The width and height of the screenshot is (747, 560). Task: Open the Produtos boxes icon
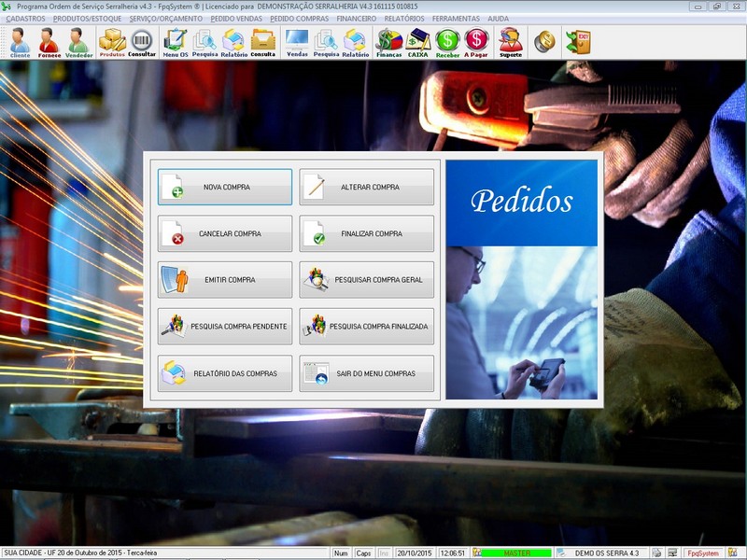coord(112,42)
